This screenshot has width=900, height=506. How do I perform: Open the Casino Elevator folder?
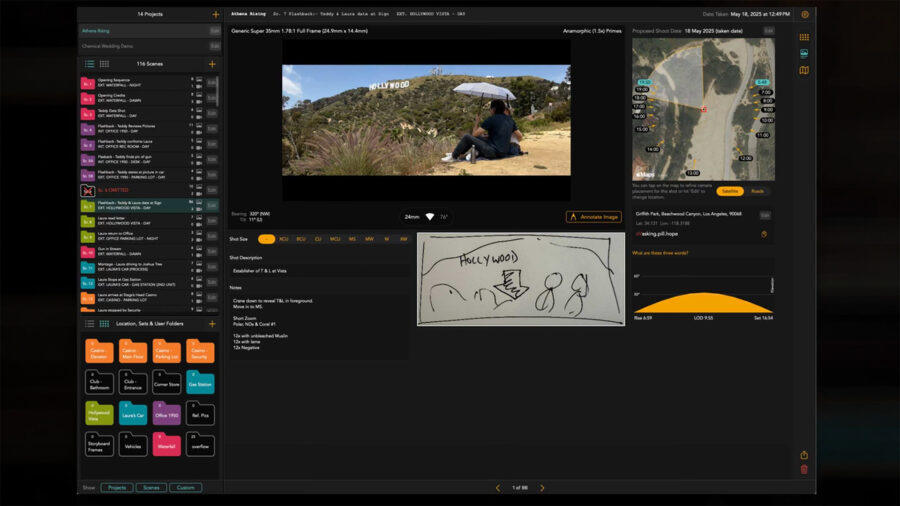pos(99,352)
